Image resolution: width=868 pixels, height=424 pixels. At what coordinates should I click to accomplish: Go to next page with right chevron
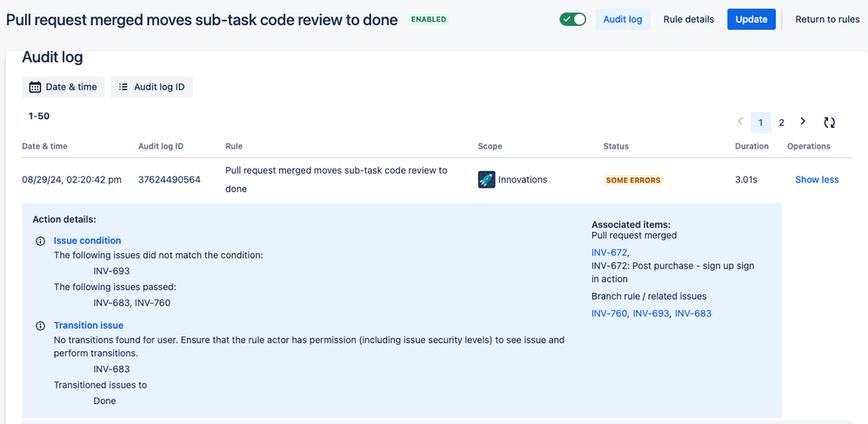click(x=803, y=122)
